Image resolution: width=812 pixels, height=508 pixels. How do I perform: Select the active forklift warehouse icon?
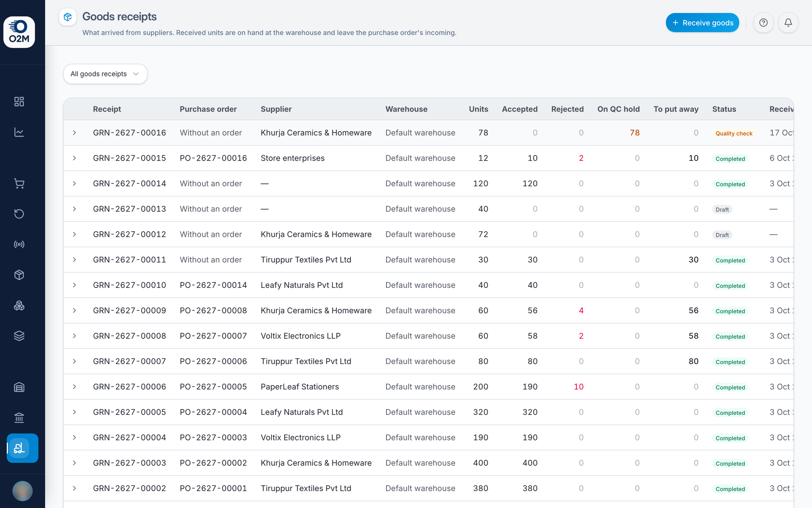[22, 448]
